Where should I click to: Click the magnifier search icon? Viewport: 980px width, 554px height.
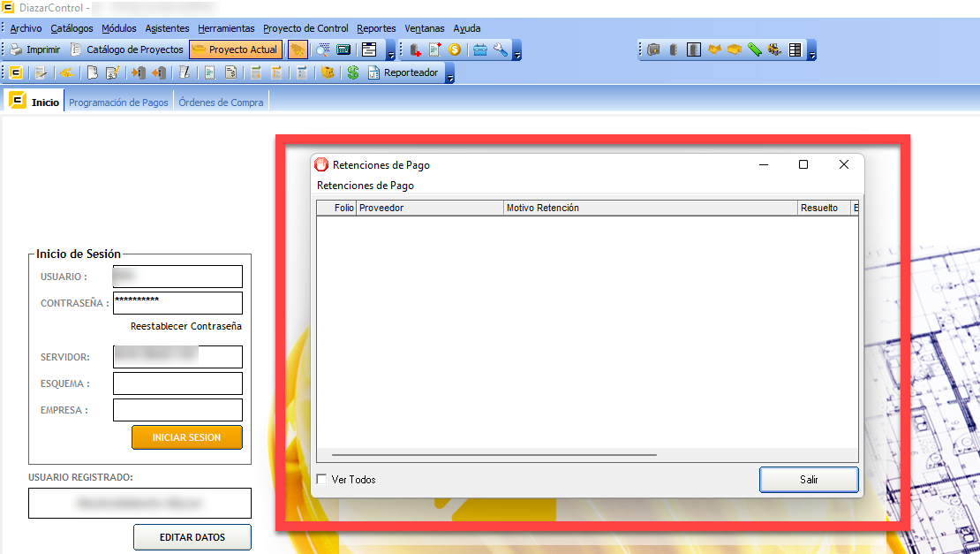click(x=323, y=49)
